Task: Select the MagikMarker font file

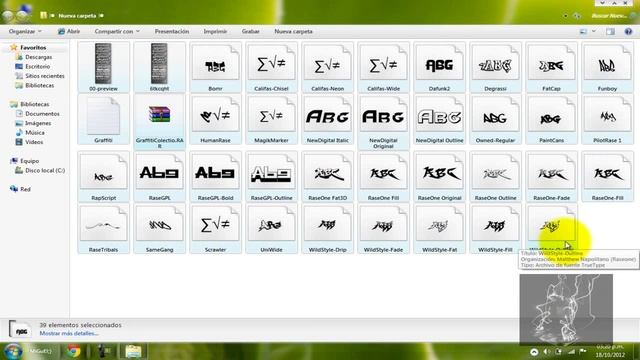Action: [x=271, y=119]
